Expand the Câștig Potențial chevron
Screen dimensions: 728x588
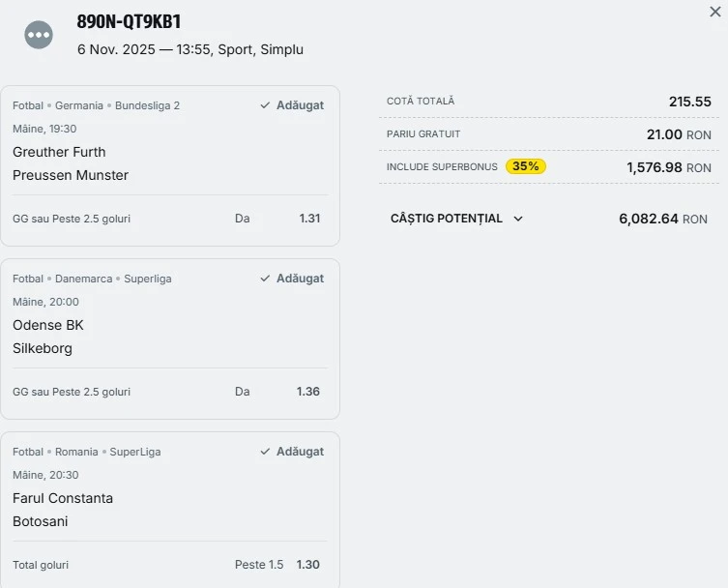[518, 219]
